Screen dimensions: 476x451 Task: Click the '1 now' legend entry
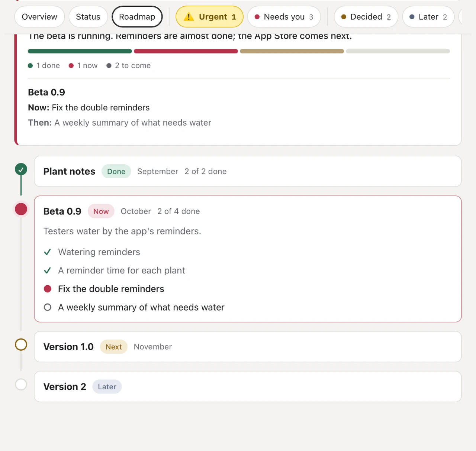click(x=83, y=65)
